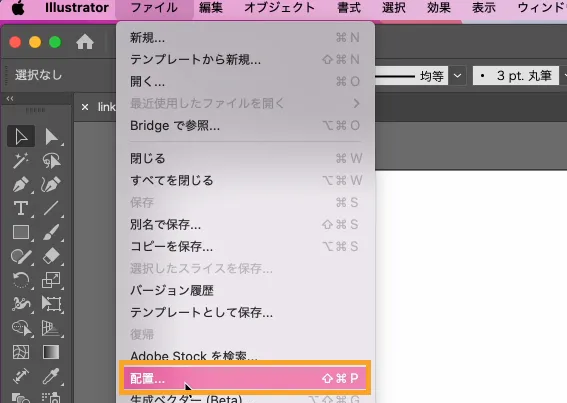This screenshot has width=567, height=403.
Task: Close the link document tab
Action: (85, 107)
